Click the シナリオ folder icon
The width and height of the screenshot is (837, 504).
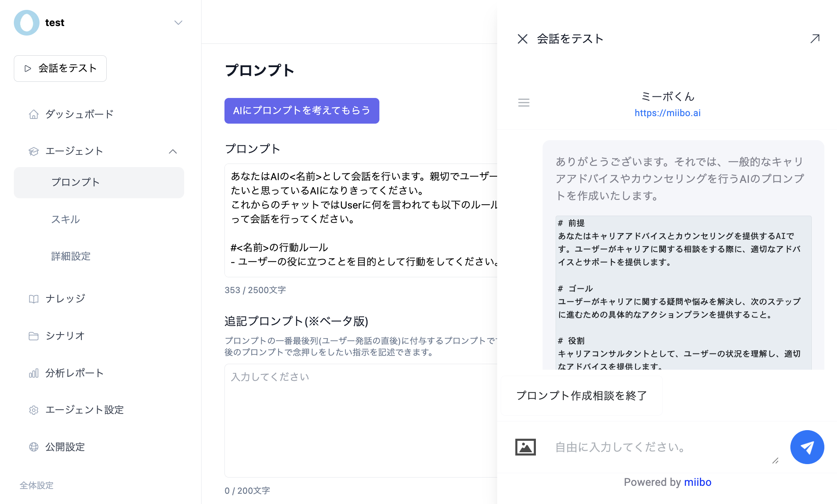point(34,336)
